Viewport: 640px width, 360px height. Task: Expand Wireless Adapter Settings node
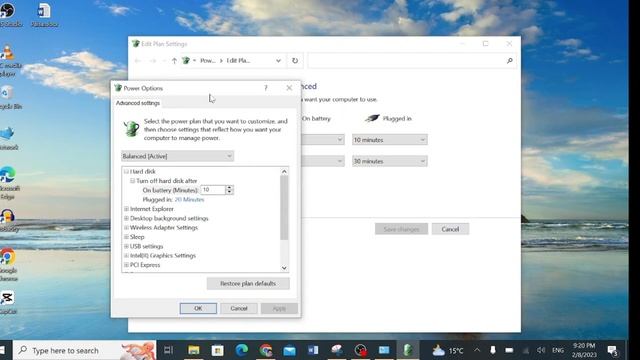point(126,228)
